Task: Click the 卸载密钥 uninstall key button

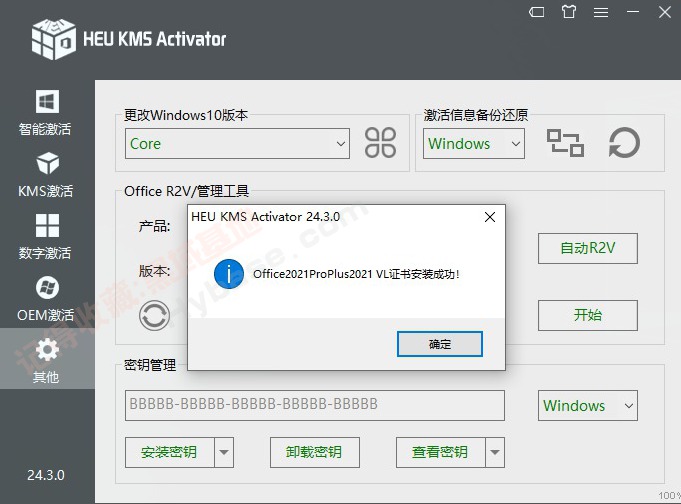Action: tap(314, 452)
